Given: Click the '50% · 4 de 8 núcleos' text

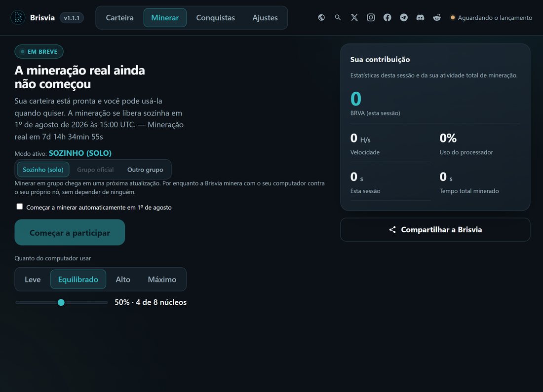Looking at the screenshot, I should tap(151, 302).
